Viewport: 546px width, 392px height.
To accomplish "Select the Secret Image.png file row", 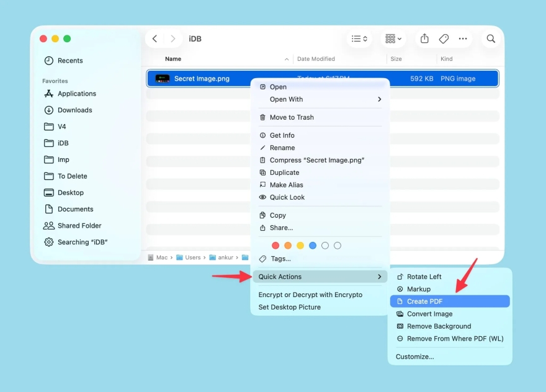I will [205, 78].
